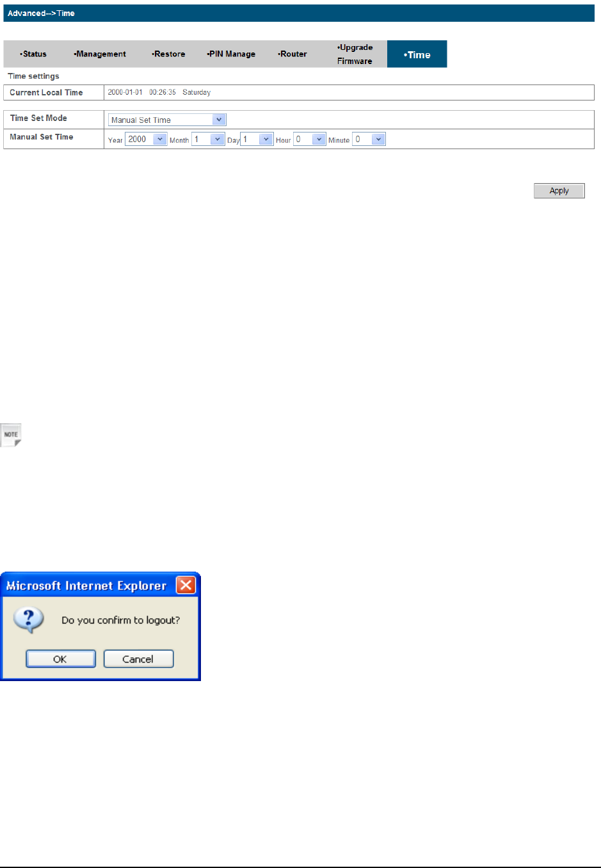Viewport: 601px width, 868px height.
Task: Click the current local time value 2000-01-01
Action: 125,92
